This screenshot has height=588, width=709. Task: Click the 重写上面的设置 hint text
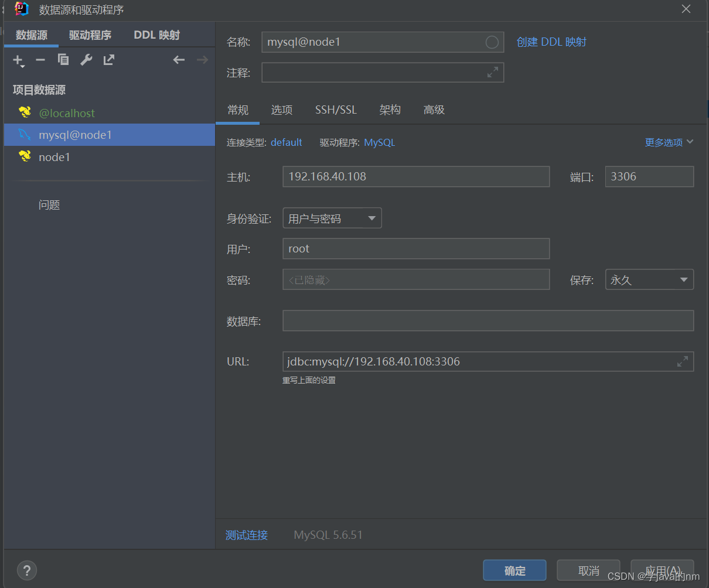[309, 380]
